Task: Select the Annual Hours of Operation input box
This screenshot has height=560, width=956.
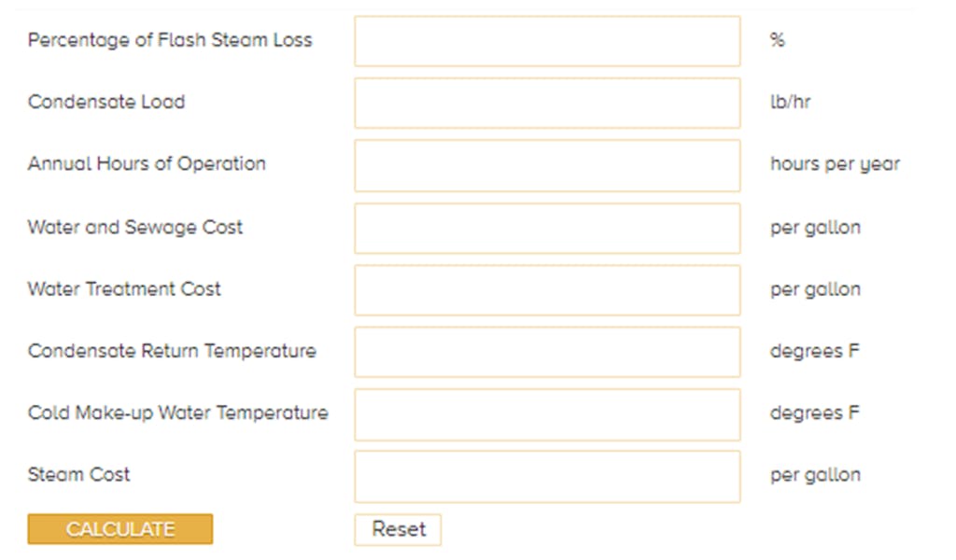Action: coord(547,165)
